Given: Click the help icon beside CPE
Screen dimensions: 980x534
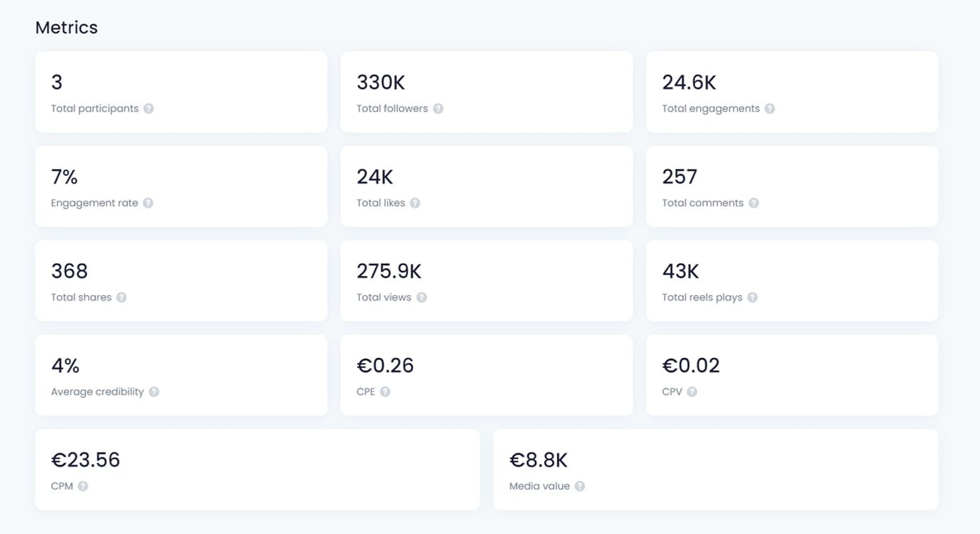Looking at the screenshot, I should coord(385,391).
